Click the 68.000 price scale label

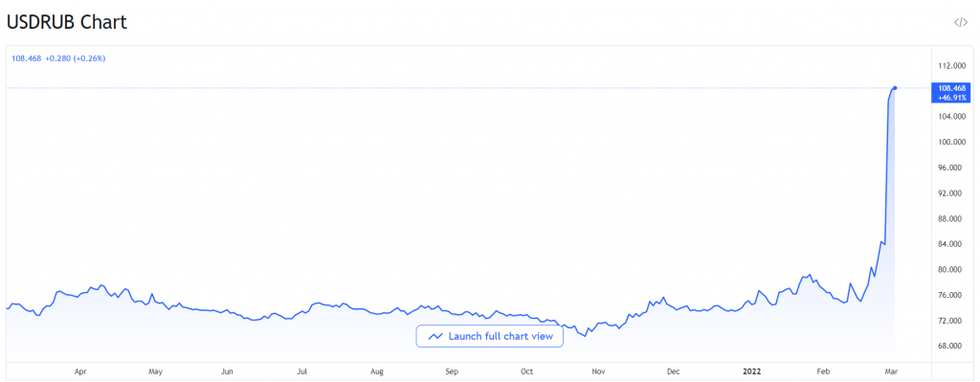pos(952,346)
